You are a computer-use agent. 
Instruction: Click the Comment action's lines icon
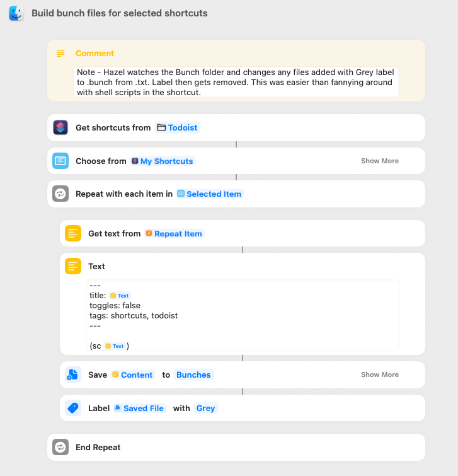click(60, 54)
